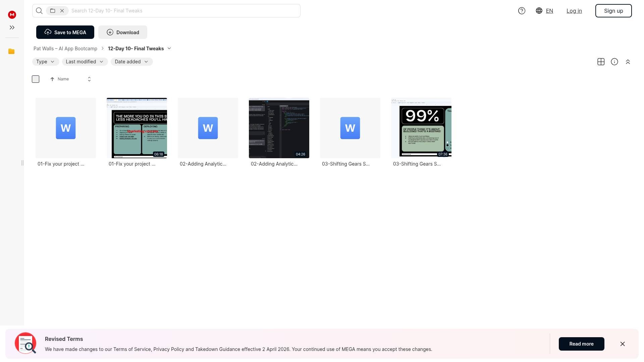
Task: Click the search magnifier icon
Action: tap(39, 11)
